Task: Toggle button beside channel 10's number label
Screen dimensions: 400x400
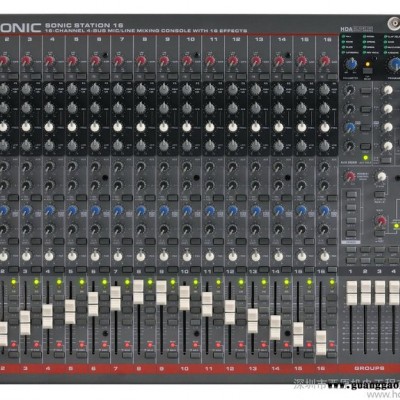Action: tap(195, 269)
